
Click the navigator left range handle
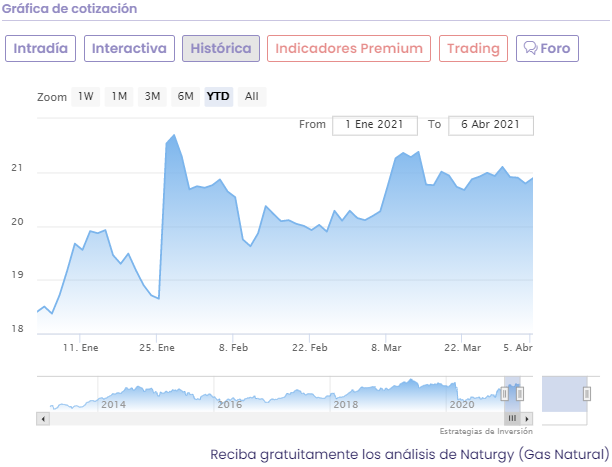tap(505, 394)
